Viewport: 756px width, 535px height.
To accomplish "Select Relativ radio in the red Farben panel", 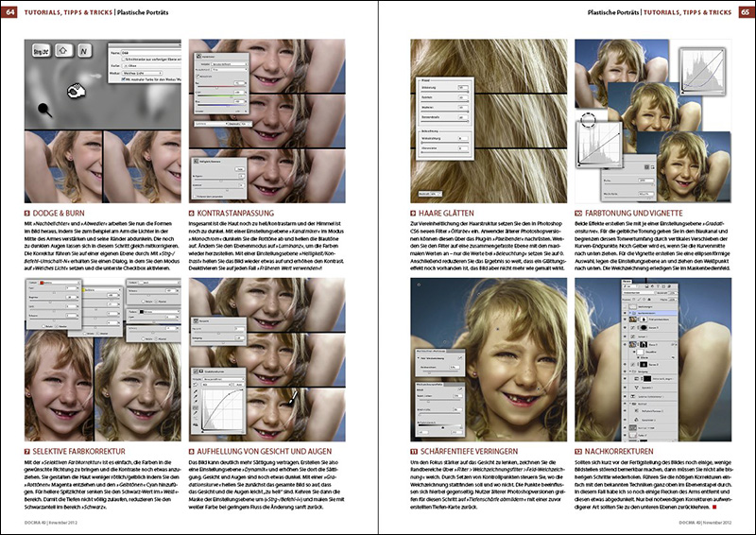I will [x=42, y=326].
